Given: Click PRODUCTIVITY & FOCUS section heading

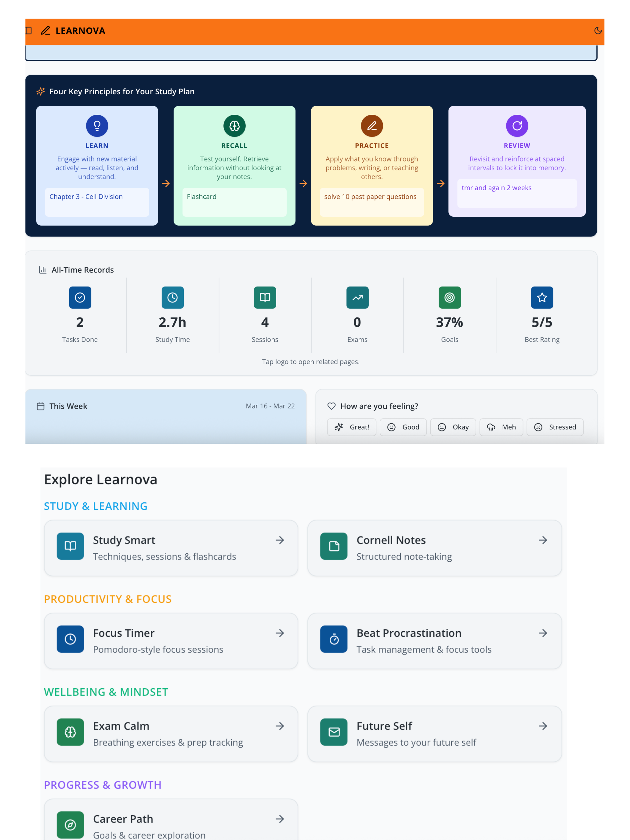Looking at the screenshot, I should (x=108, y=599).
